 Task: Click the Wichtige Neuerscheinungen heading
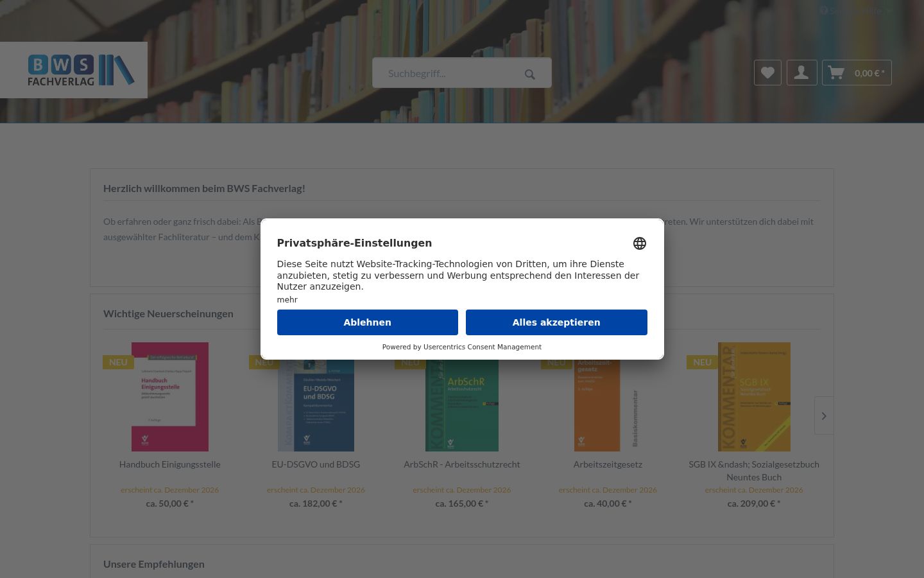(x=168, y=313)
